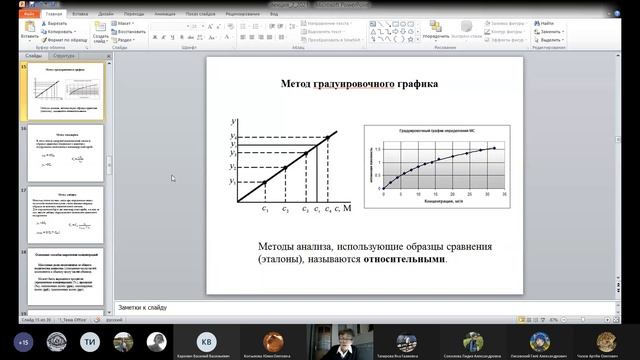The image size is (640, 360).
Task: Toggle italic К formatting
Action: click(164, 37)
